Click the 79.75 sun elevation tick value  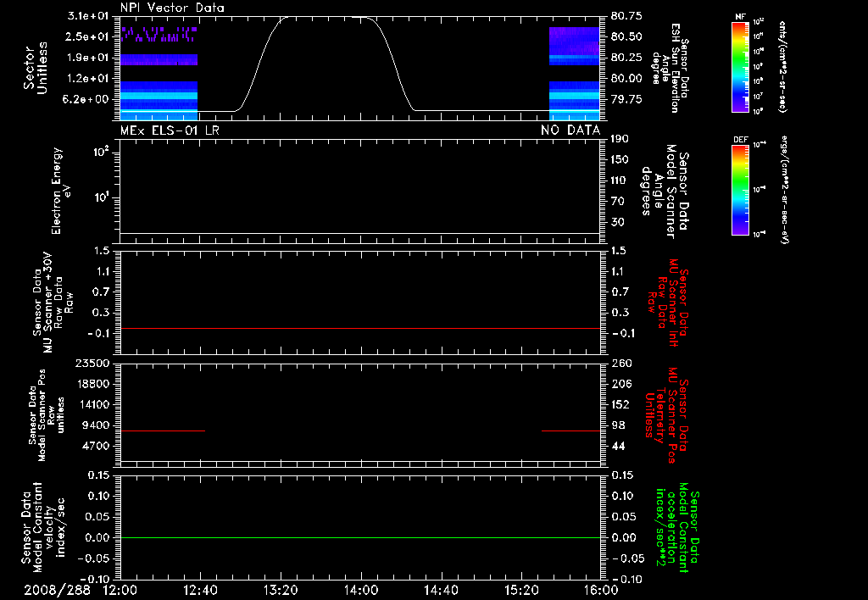tap(626, 99)
